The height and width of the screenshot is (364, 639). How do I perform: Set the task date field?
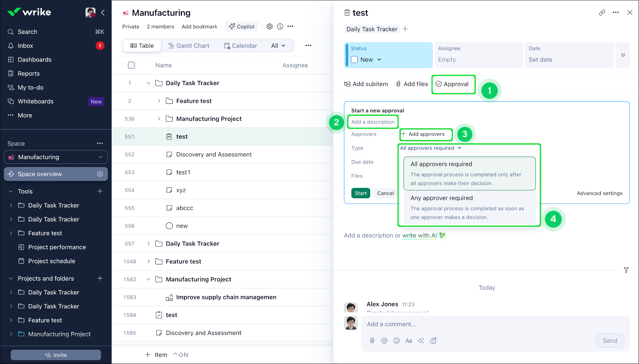click(569, 55)
